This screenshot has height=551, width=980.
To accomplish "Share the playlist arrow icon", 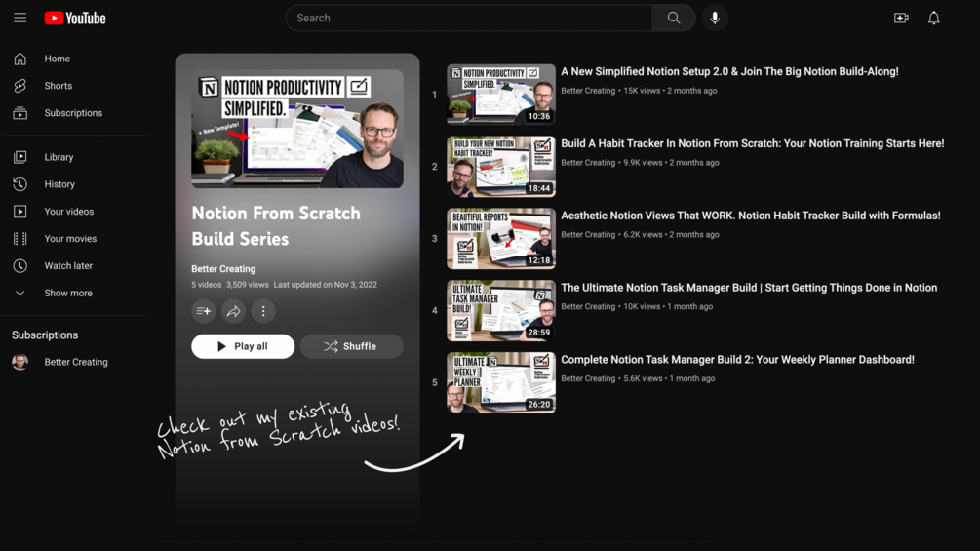I will click(x=233, y=311).
